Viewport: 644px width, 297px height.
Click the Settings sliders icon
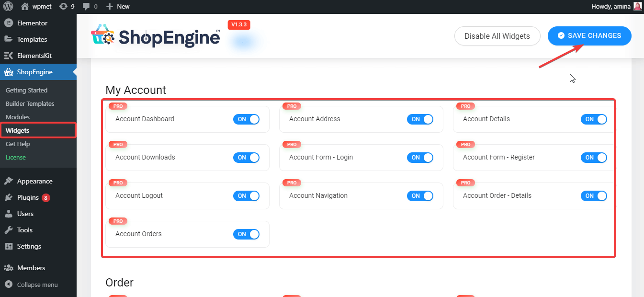coord(9,246)
